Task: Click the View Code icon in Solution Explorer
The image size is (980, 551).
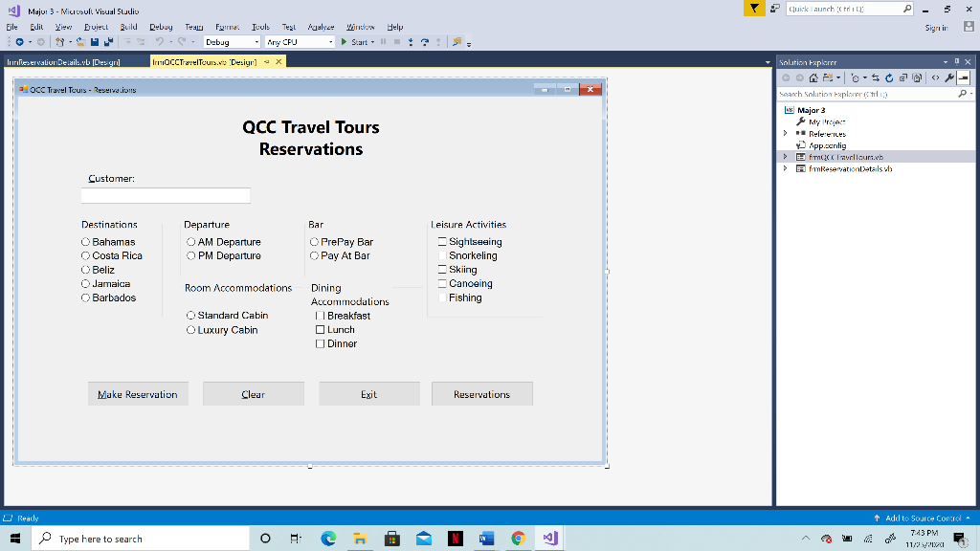Action: coord(936,78)
